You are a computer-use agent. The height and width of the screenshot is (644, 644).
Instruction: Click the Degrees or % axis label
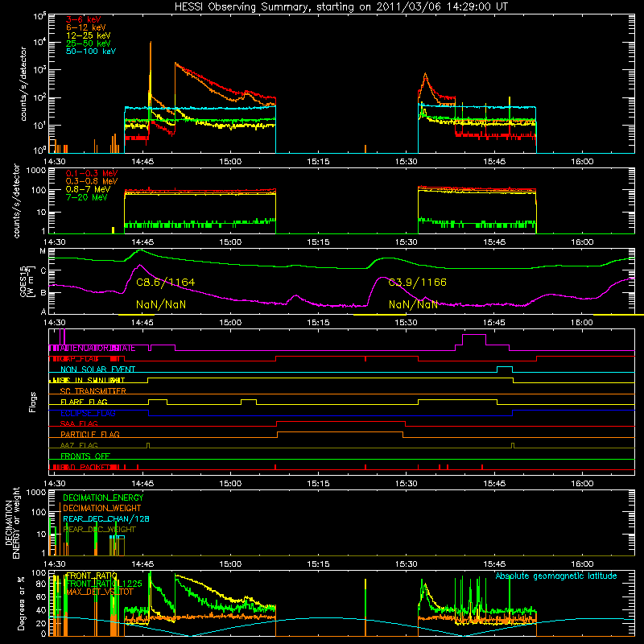click(21, 603)
